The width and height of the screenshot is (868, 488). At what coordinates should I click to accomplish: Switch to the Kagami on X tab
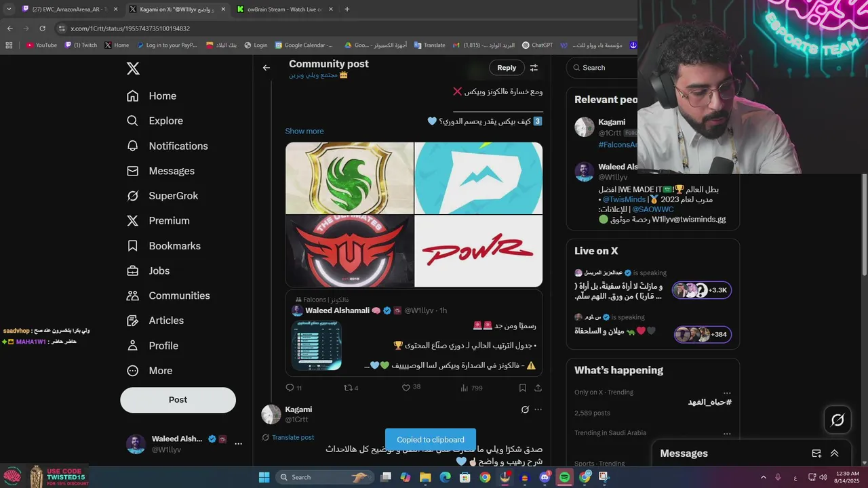(x=177, y=9)
